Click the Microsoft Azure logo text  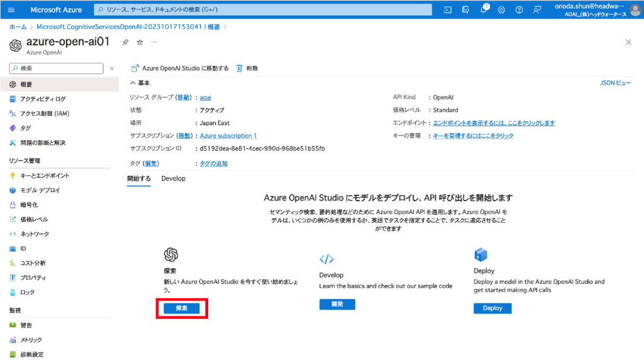point(56,9)
